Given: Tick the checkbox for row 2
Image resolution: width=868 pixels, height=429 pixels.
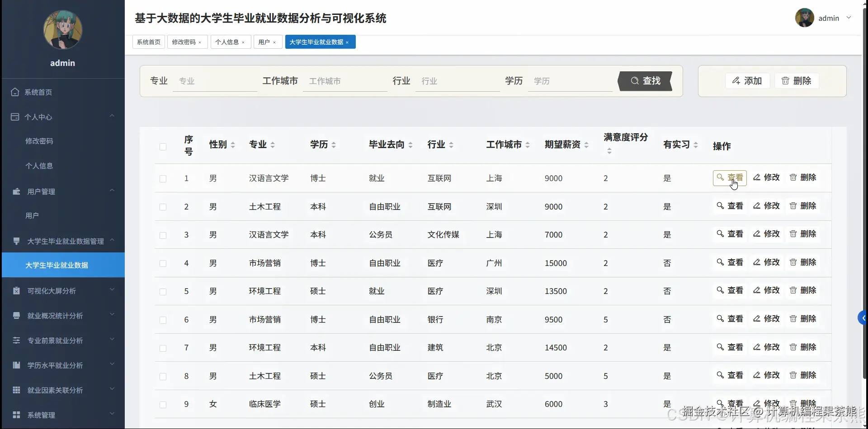Looking at the screenshot, I should (163, 207).
